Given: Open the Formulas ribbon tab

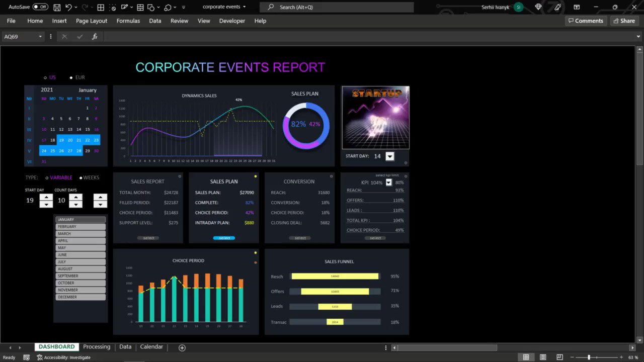Looking at the screenshot, I should coord(128,21).
